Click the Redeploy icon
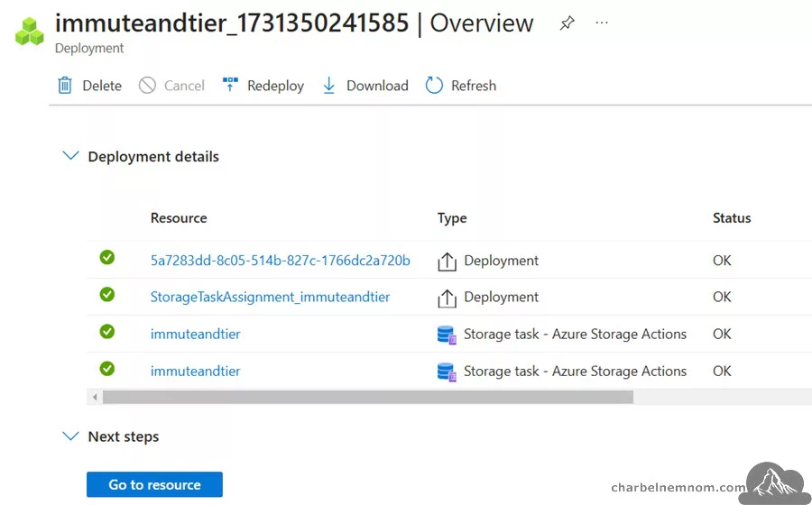The height and width of the screenshot is (505, 812). tap(230, 85)
